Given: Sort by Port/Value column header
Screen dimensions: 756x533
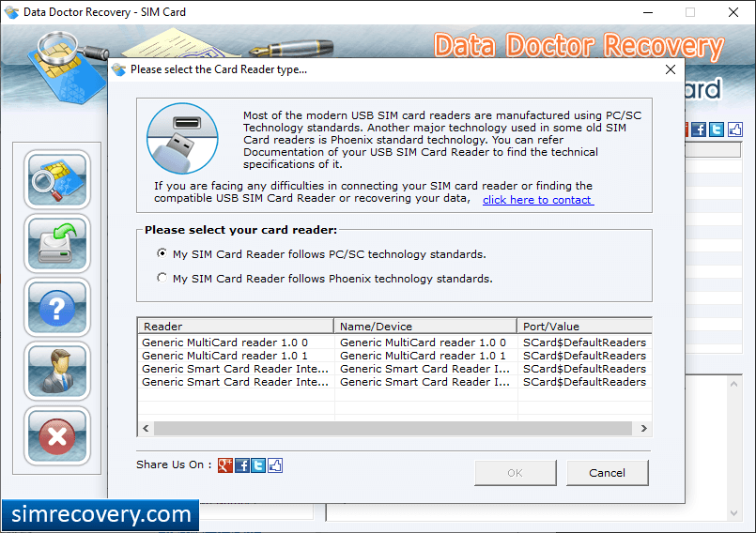Looking at the screenshot, I should (584, 327).
